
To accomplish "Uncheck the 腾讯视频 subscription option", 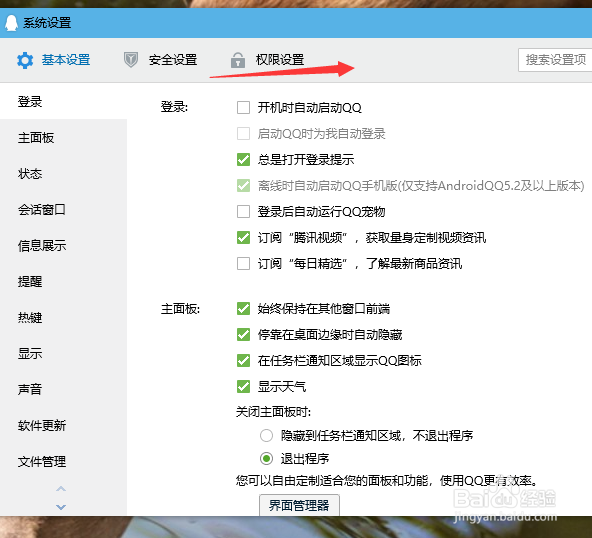I will [x=243, y=237].
